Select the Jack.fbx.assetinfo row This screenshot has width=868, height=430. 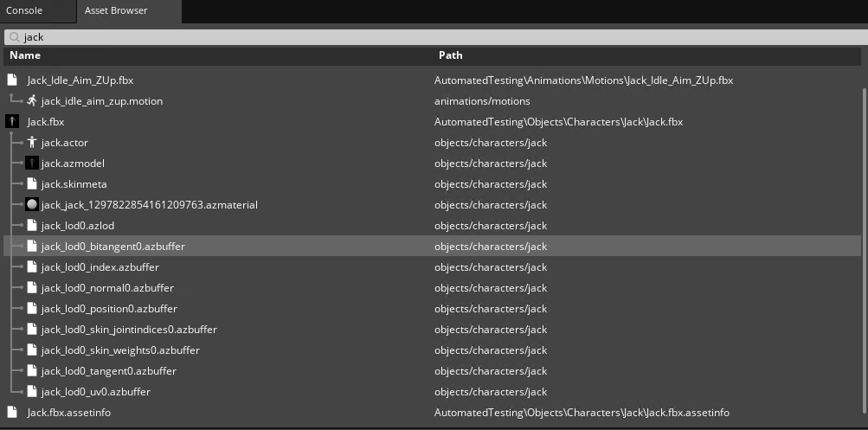432,413
